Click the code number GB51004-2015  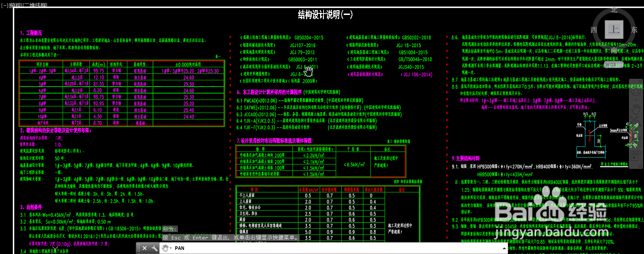[x=413, y=52]
